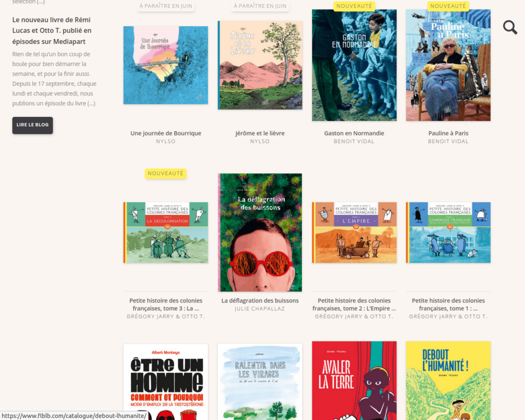
Task: Click the Une journée de Bourrique title
Action: 166,133
